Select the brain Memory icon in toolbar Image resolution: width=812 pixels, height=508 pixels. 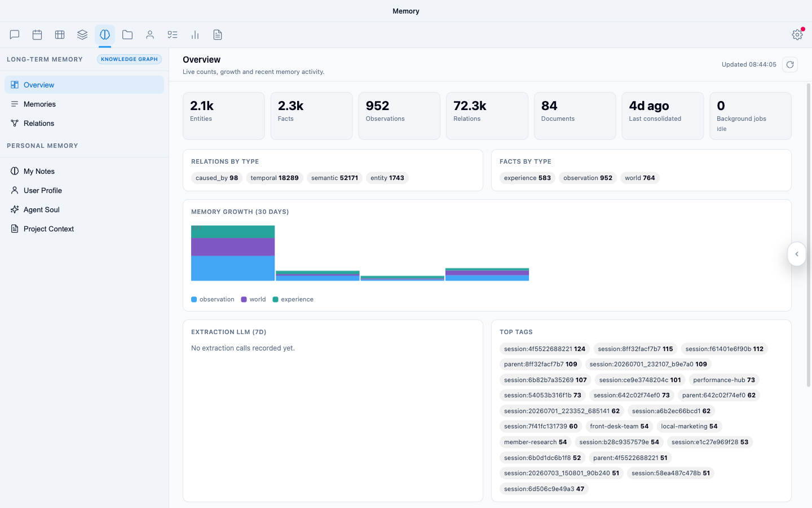click(x=105, y=35)
